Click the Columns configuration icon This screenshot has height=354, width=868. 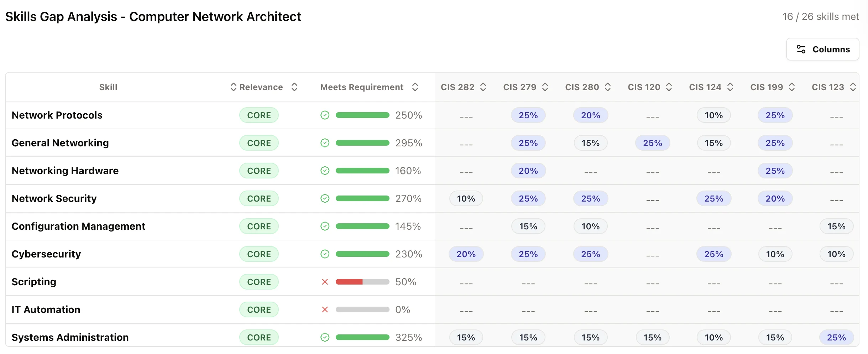(802, 49)
